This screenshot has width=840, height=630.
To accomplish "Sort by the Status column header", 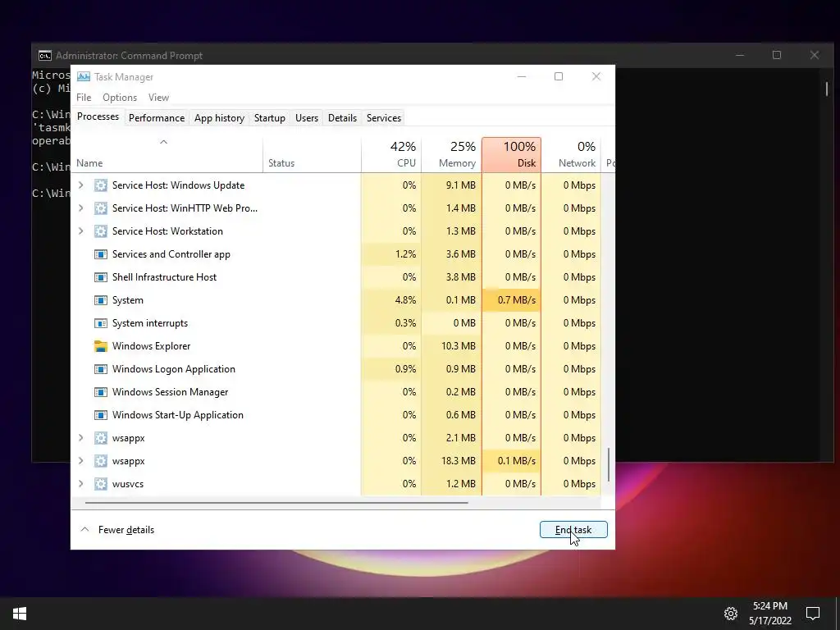I will click(x=313, y=155).
